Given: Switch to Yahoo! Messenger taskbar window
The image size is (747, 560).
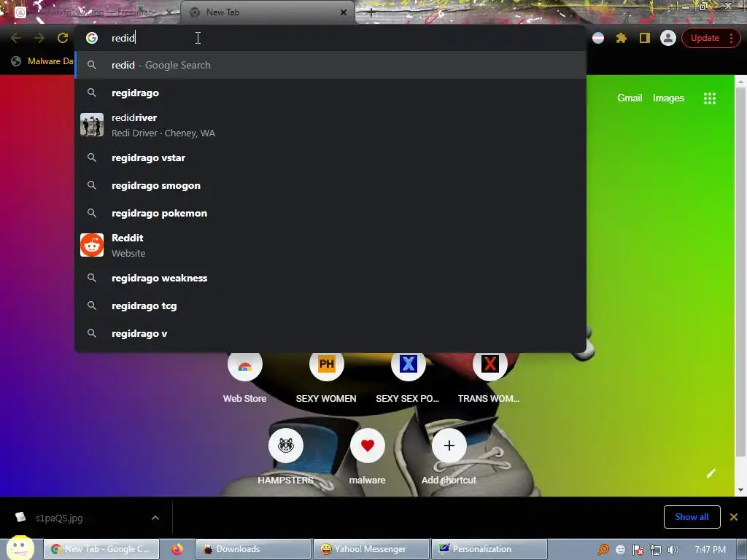Looking at the screenshot, I should [x=371, y=549].
